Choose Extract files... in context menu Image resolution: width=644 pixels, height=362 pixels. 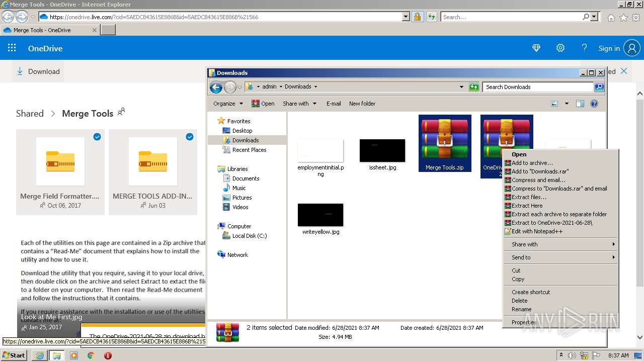[x=560, y=197]
